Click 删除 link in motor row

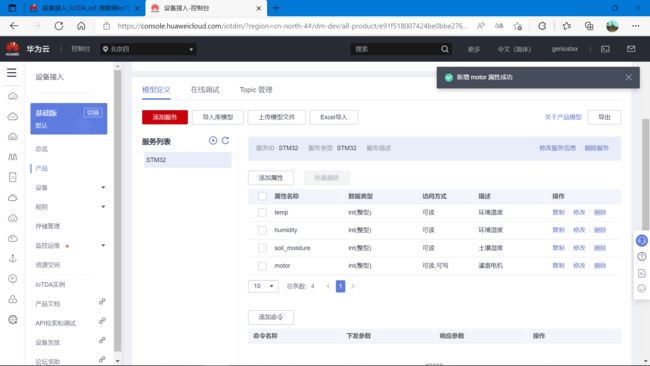tap(600, 266)
